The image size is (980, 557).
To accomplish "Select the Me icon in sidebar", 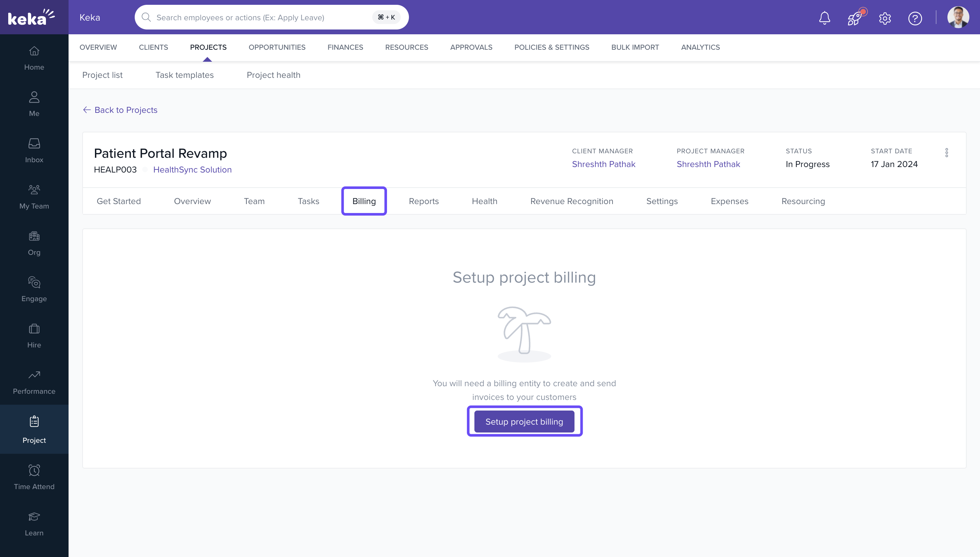I will click(34, 104).
